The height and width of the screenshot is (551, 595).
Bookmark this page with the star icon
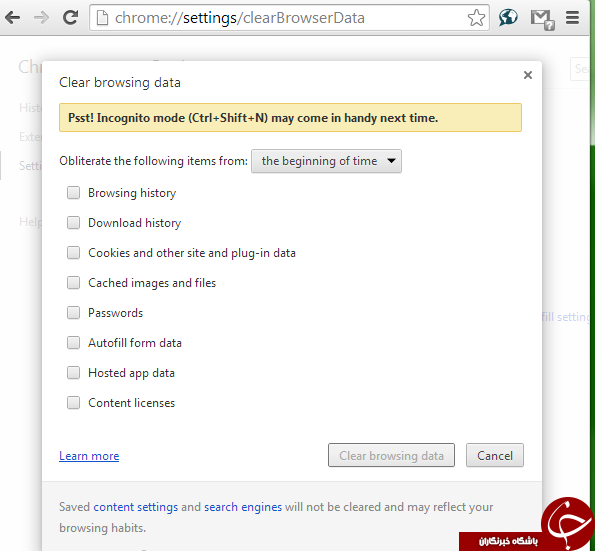[476, 18]
